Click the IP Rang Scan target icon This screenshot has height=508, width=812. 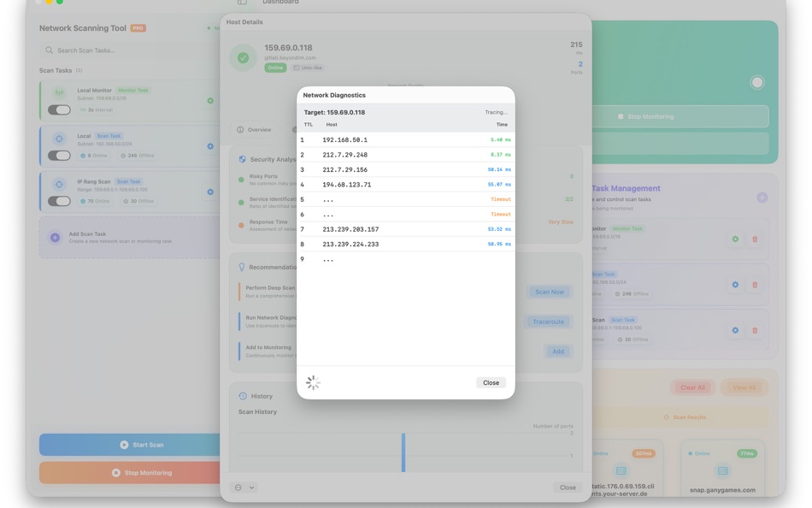59,184
